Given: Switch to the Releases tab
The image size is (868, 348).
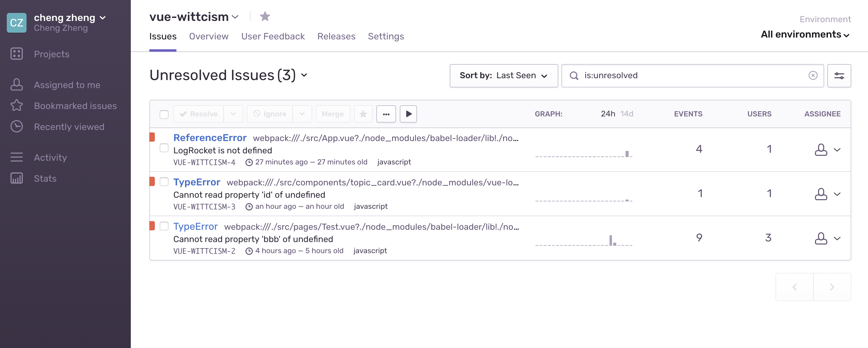Looking at the screenshot, I should pyautogui.click(x=336, y=36).
